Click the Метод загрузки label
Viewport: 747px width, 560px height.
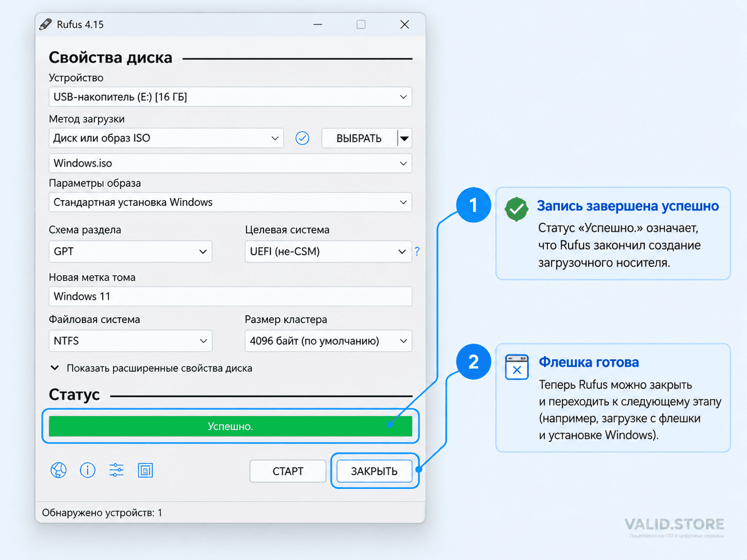[x=87, y=119]
